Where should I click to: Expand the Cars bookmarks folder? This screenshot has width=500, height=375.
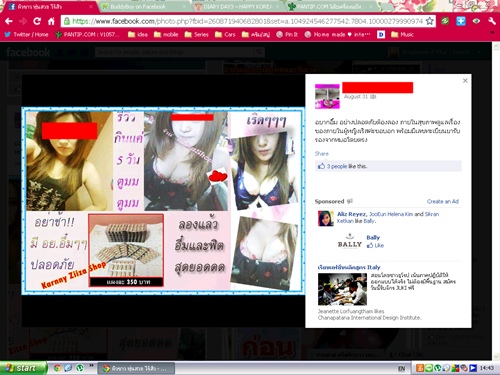[x=225, y=34]
